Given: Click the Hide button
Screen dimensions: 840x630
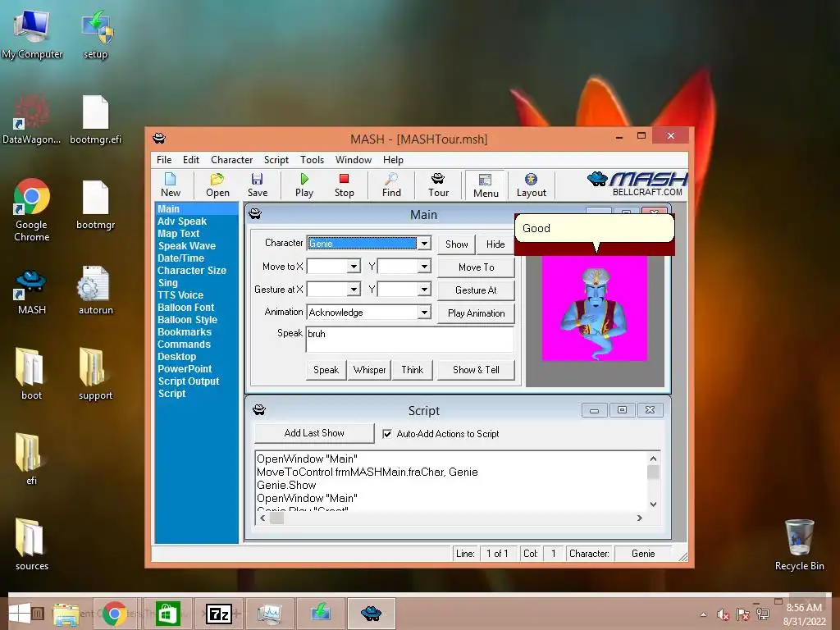Looking at the screenshot, I should [495, 244].
